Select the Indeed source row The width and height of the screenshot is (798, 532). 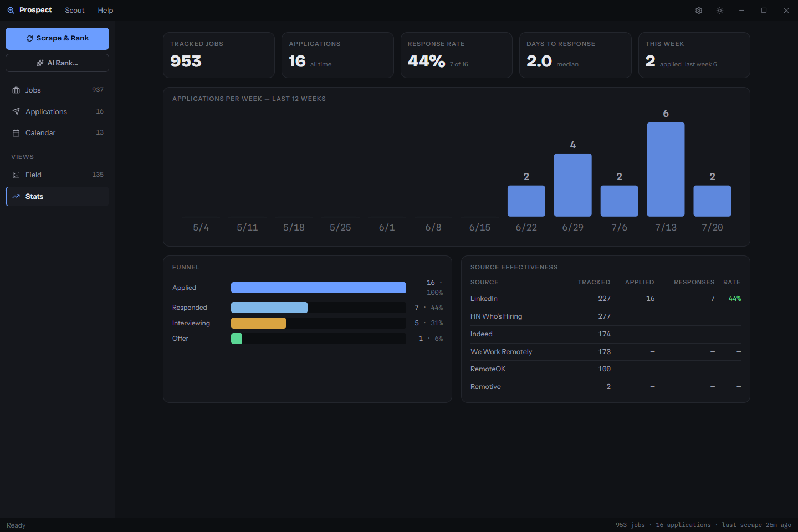point(606,334)
